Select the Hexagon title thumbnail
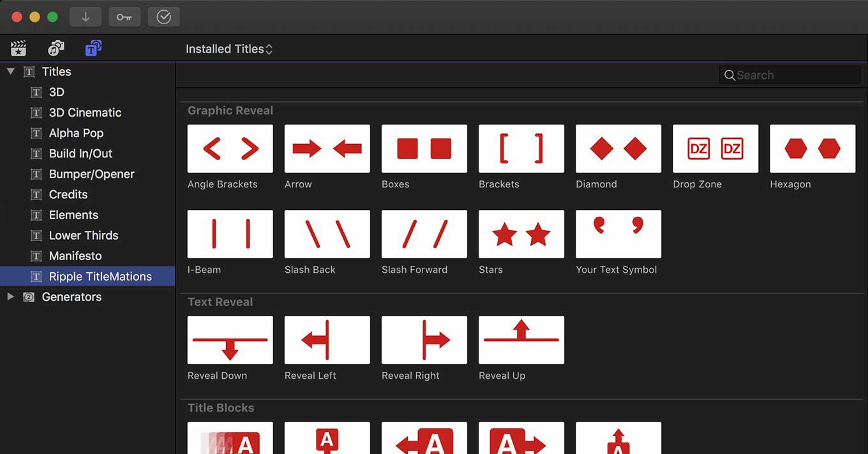Viewport: 868px width, 454px height. [812, 149]
